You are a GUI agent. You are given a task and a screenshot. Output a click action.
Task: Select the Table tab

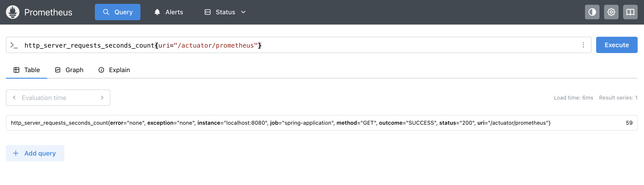pyautogui.click(x=27, y=70)
